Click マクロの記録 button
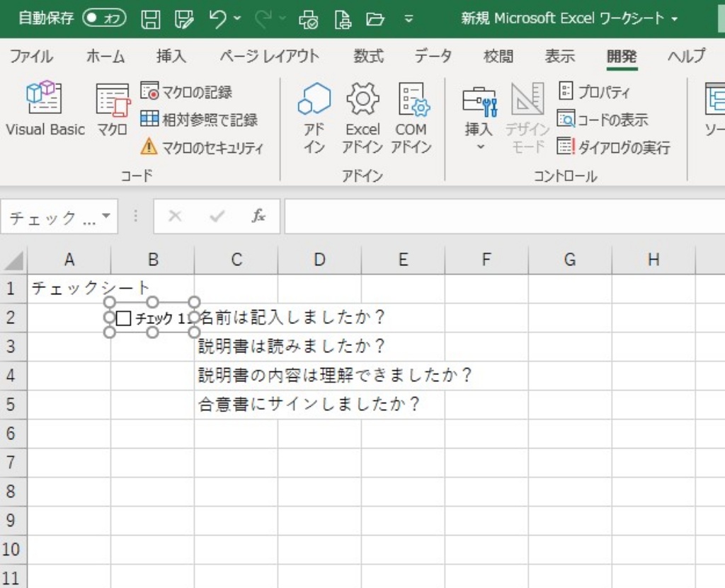Image resolution: width=725 pixels, height=588 pixels. [186, 92]
